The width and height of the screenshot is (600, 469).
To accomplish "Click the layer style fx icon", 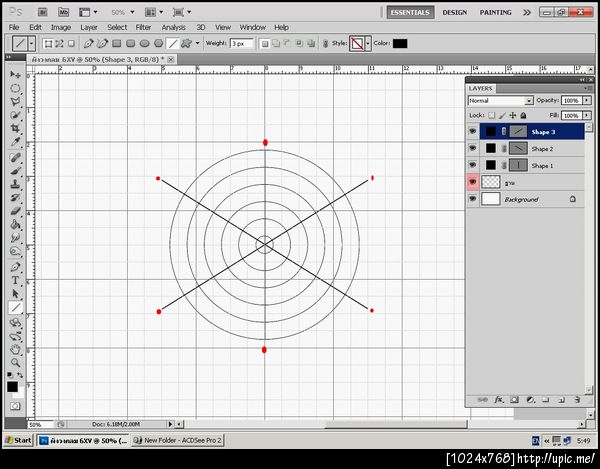I will (x=497, y=399).
